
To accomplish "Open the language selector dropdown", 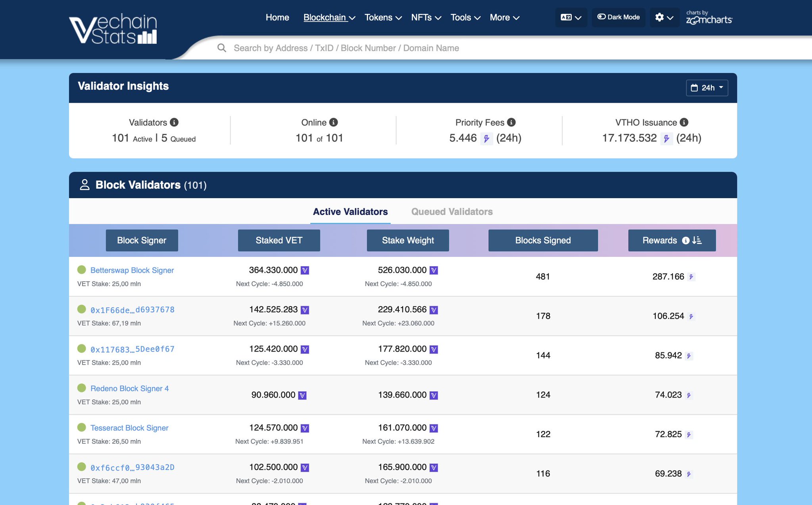I will click(571, 17).
